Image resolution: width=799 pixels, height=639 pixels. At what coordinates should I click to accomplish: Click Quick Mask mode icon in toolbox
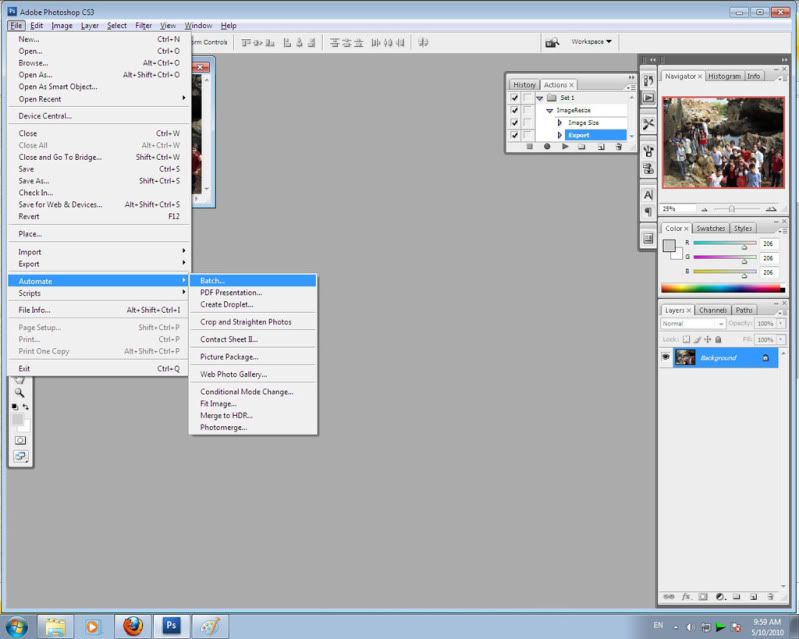(20, 440)
